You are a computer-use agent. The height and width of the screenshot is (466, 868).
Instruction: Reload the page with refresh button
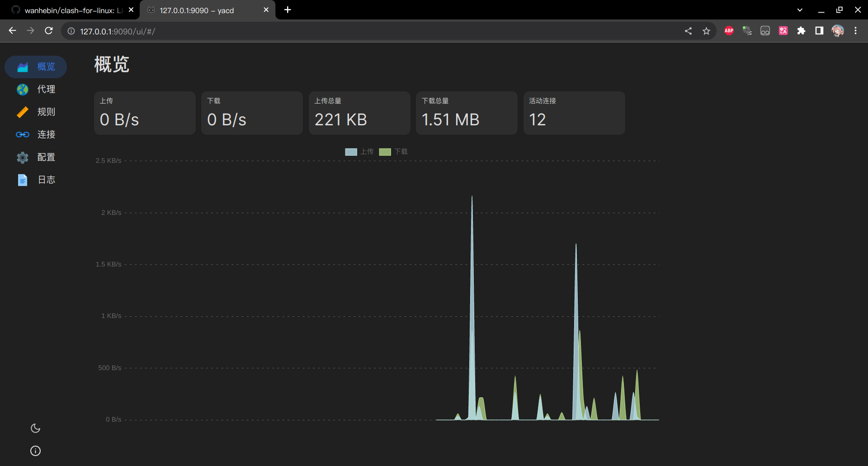(49, 31)
